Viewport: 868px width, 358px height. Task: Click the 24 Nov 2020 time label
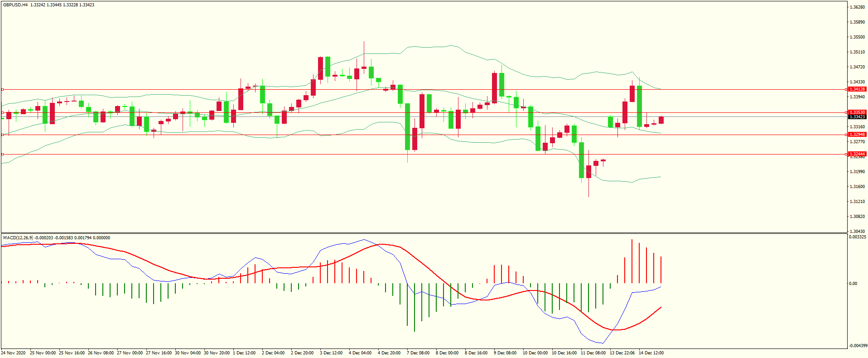(x=13, y=353)
